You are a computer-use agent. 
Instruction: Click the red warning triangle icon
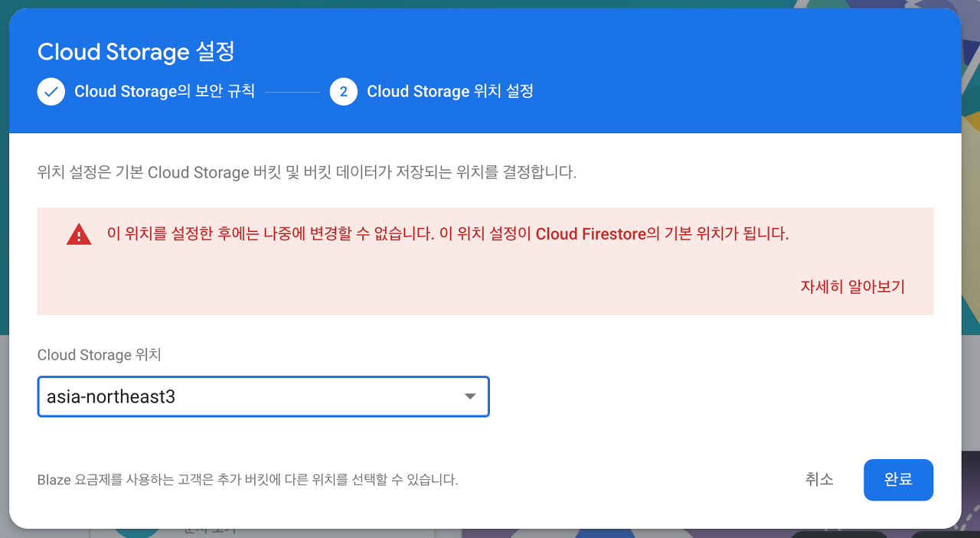(x=79, y=234)
